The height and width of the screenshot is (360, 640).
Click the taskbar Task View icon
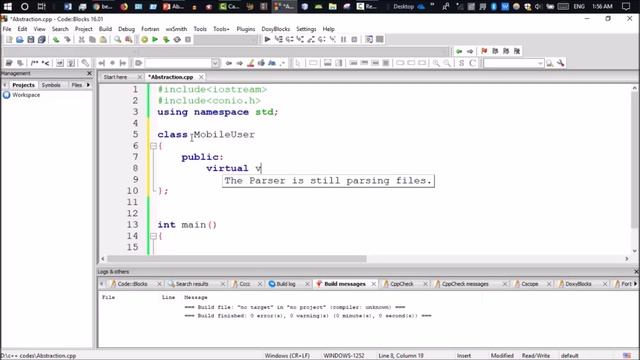tap(41, 7)
